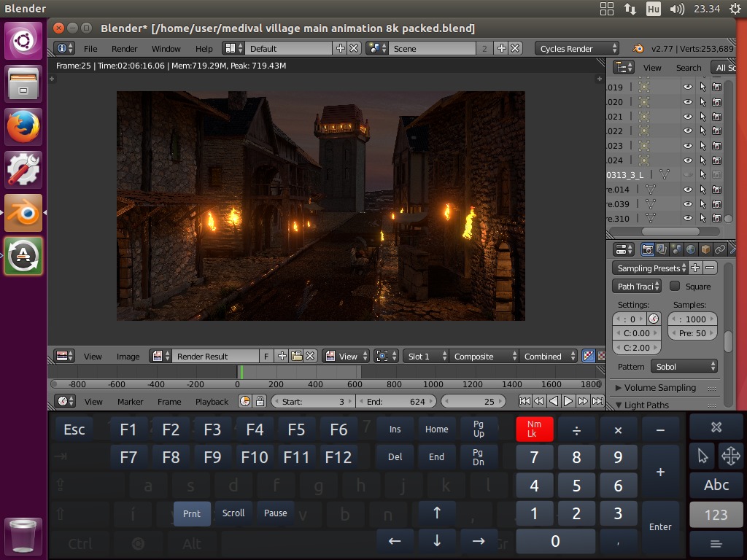Open image folder icon in image editor
Screen dimensions: 747x560
pos(296,357)
